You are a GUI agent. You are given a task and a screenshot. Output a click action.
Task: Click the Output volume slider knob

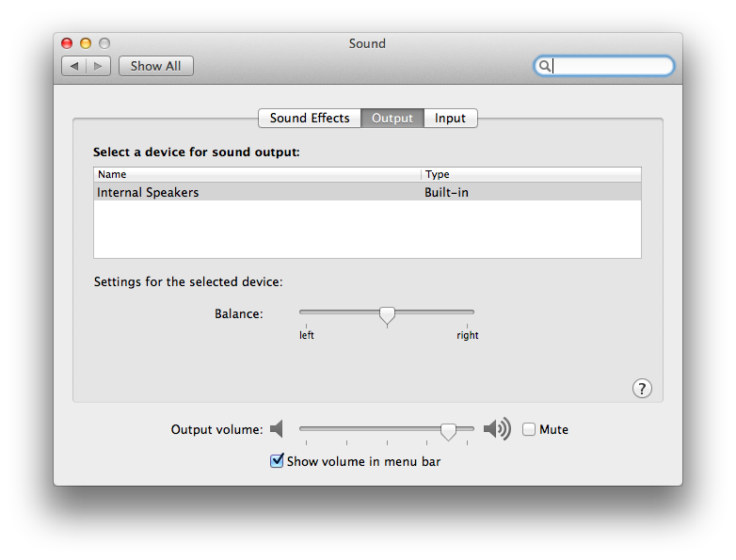[x=448, y=431]
